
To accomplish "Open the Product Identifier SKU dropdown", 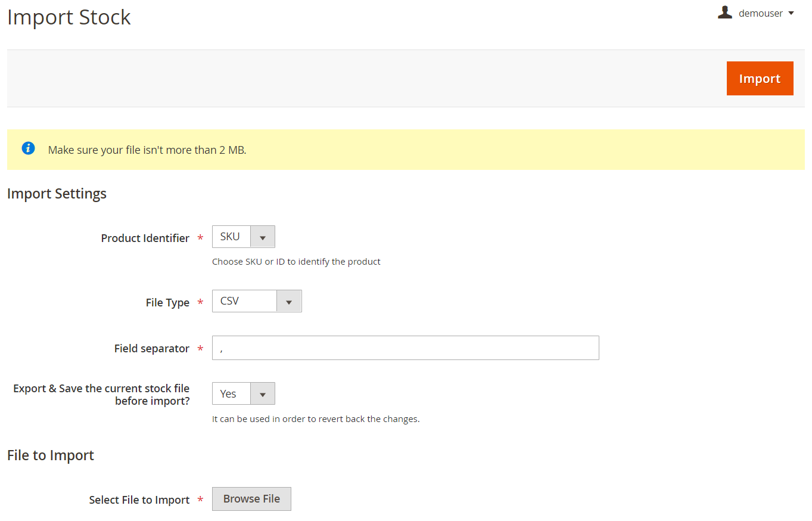I will click(x=243, y=237).
